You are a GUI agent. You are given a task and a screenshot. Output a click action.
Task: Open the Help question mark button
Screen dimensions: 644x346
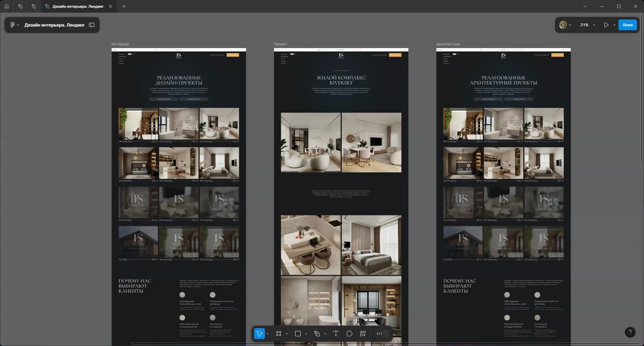(x=630, y=333)
